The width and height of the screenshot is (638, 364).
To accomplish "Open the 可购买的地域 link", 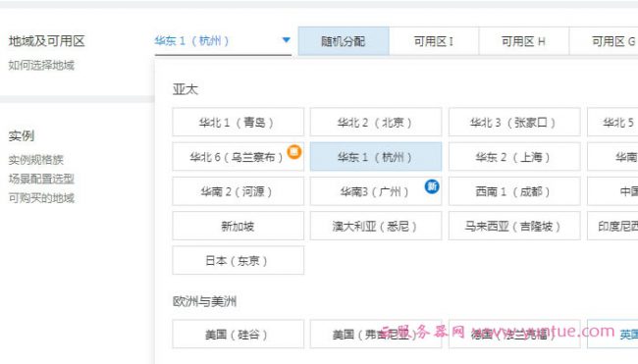I will (41, 198).
